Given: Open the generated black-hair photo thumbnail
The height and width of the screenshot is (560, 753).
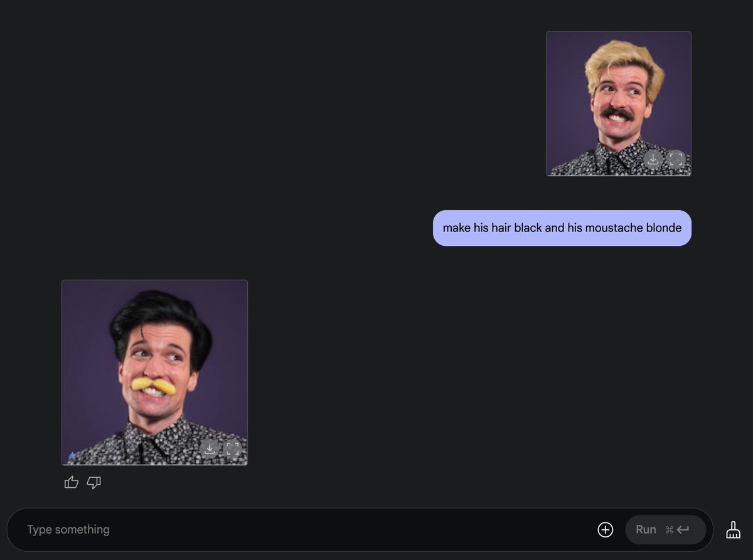Looking at the screenshot, I should pos(154,372).
